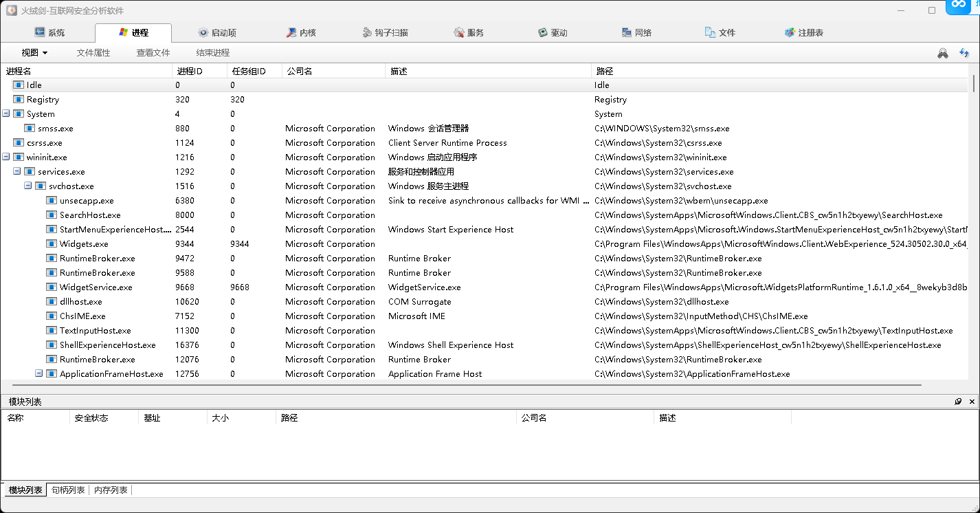980x513 pixels.
Task: Click the binoculars search icon
Action: click(943, 53)
